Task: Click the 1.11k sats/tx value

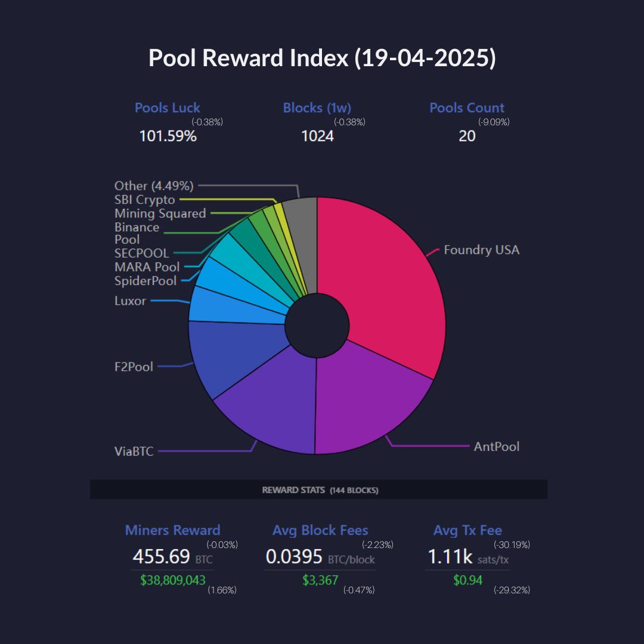Action: [x=468, y=557]
